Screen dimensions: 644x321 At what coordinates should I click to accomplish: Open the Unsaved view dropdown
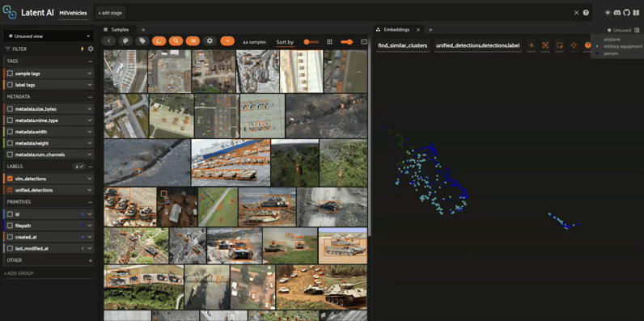49,36
